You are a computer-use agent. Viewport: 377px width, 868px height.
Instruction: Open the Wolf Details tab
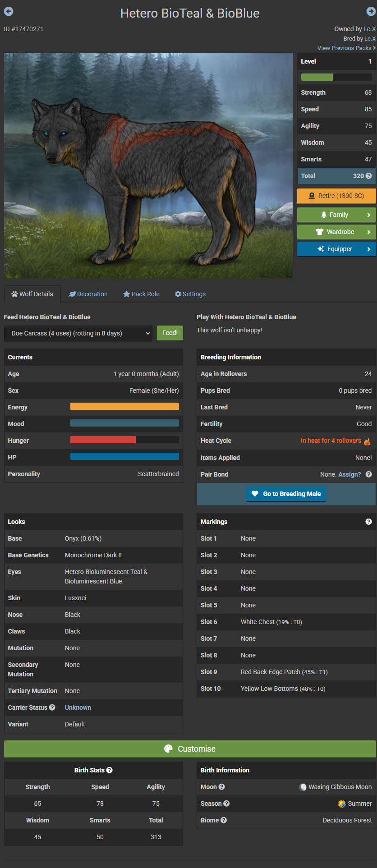(x=32, y=294)
